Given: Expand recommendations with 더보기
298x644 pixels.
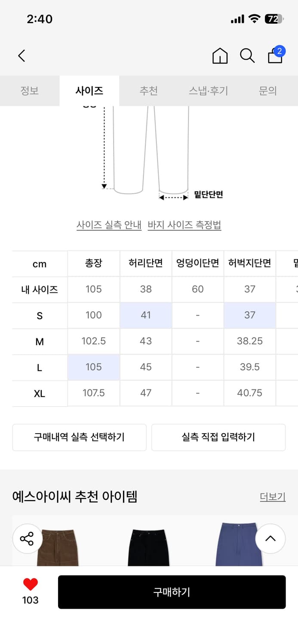Looking at the screenshot, I should (273, 497).
